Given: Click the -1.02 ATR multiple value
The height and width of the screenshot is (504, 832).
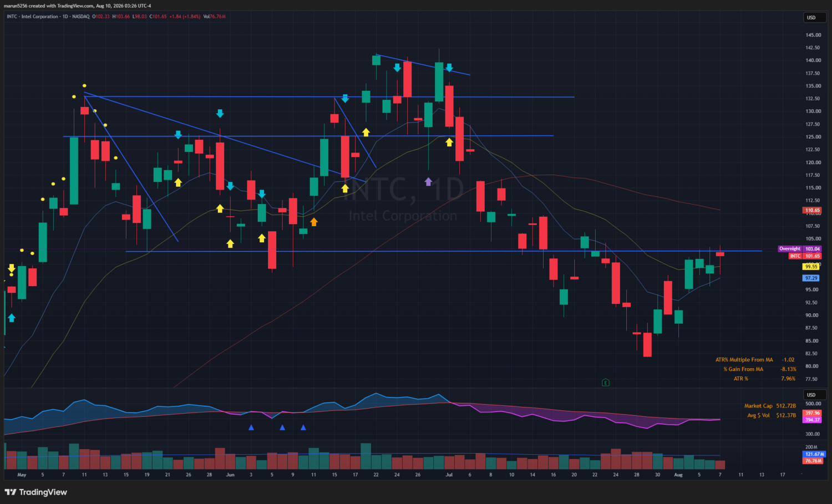Looking at the screenshot, I should pos(788,360).
